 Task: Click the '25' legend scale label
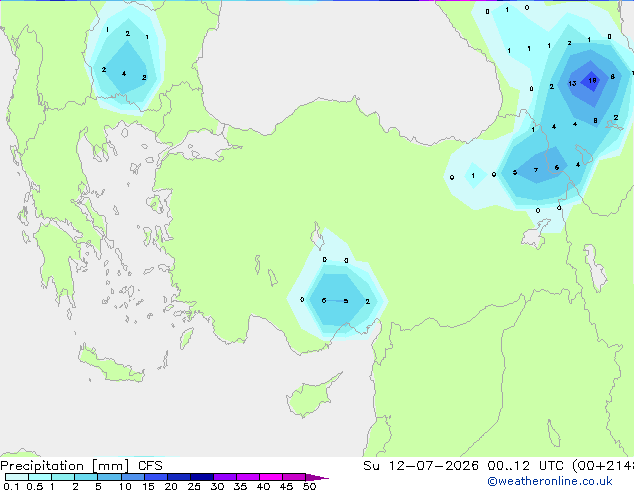pos(194,486)
